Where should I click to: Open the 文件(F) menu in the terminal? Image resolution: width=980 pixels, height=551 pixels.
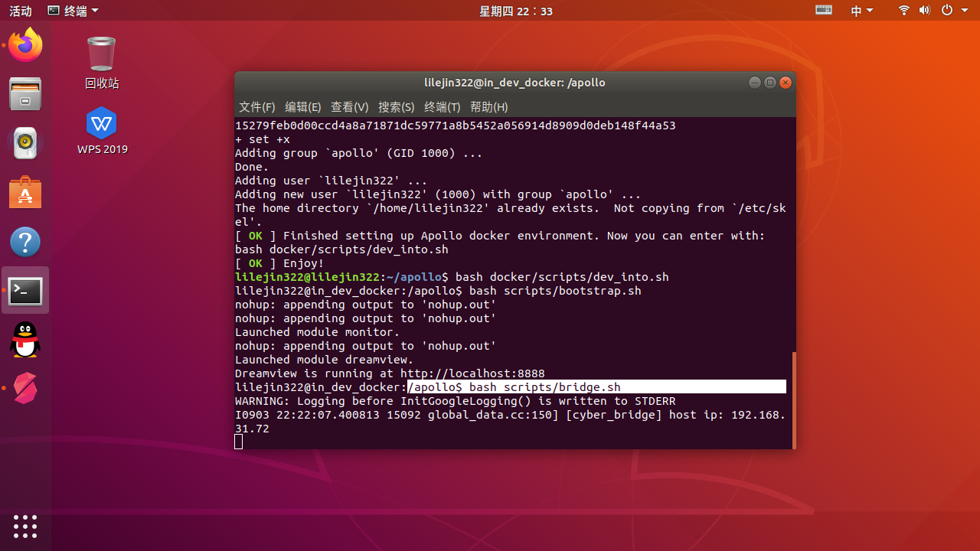tap(256, 107)
